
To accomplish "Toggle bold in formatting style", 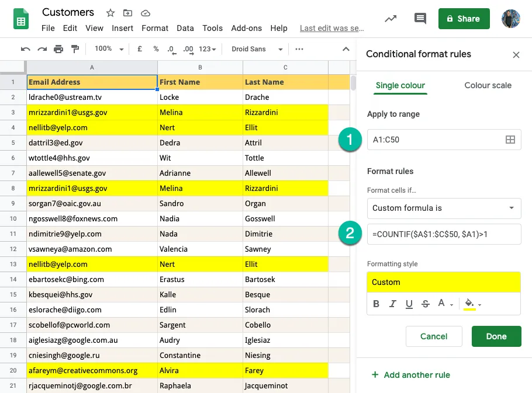I will pyautogui.click(x=375, y=304).
